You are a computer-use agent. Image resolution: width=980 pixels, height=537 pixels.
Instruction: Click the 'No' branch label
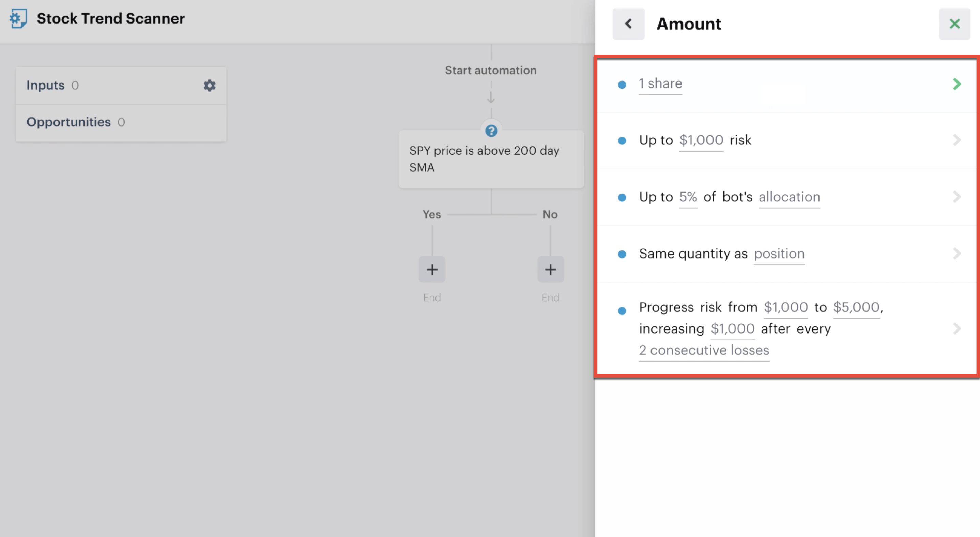pyautogui.click(x=550, y=215)
